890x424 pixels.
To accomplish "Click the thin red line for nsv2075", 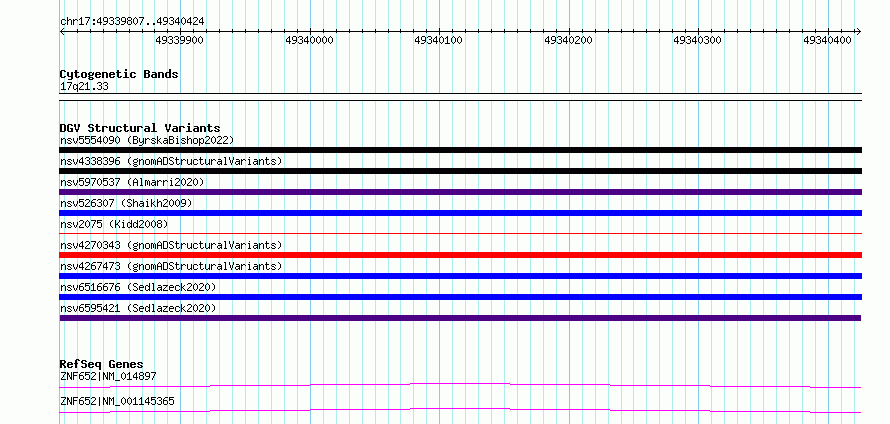I will (x=460, y=233).
